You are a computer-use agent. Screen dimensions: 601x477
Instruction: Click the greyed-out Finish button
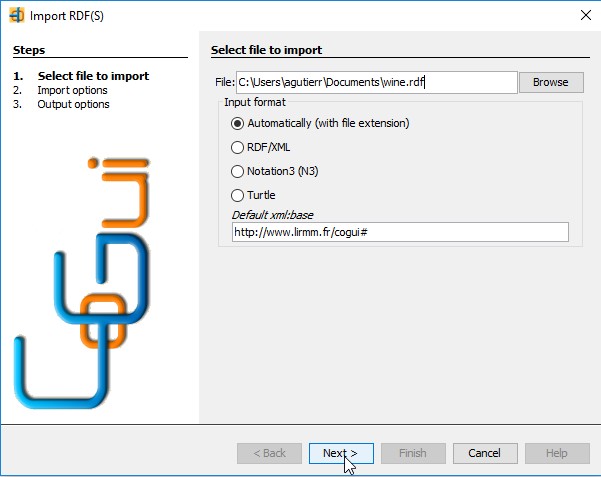[x=413, y=453]
